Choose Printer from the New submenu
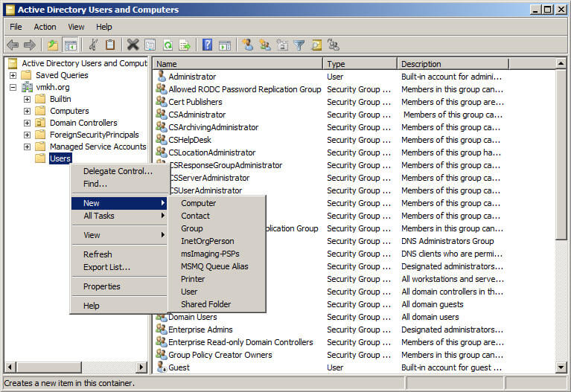This screenshot has height=392, width=571. pos(217,279)
